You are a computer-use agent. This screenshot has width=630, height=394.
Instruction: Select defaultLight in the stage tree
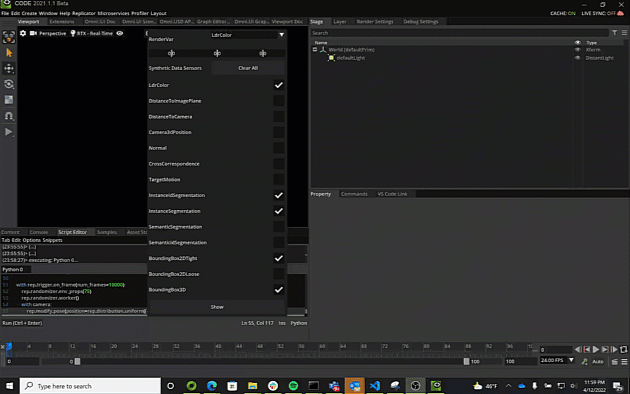pyautogui.click(x=351, y=58)
